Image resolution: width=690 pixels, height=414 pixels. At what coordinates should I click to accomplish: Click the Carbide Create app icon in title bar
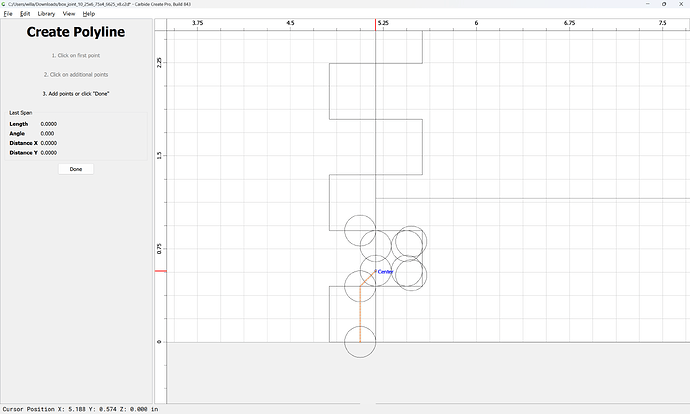click(x=4, y=4)
